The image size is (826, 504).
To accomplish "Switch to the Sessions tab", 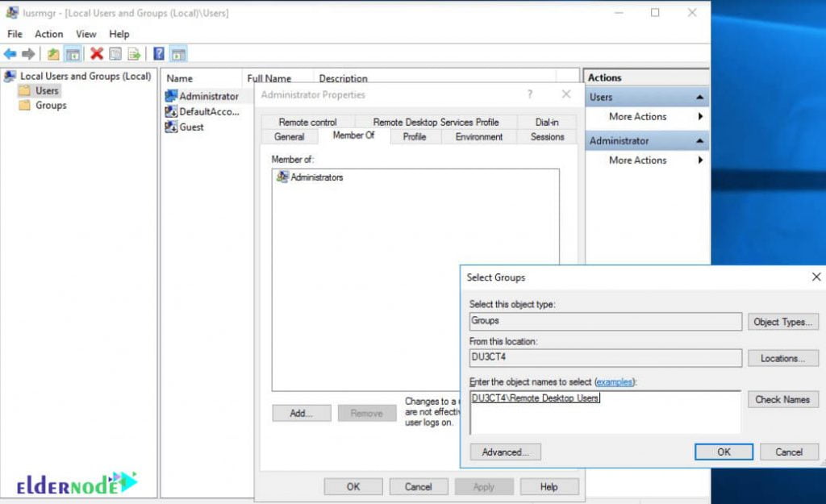I will pos(548,137).
